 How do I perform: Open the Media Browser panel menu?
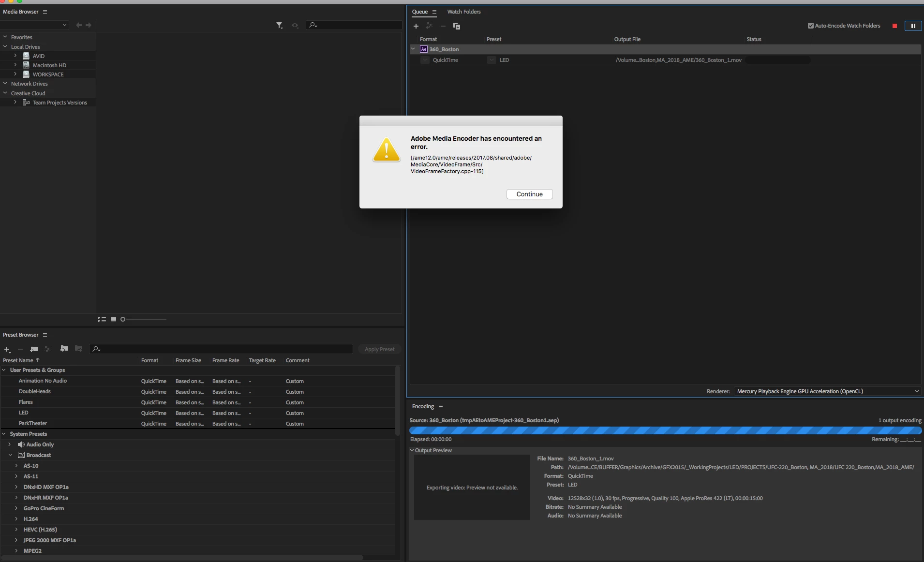[45, 12]
